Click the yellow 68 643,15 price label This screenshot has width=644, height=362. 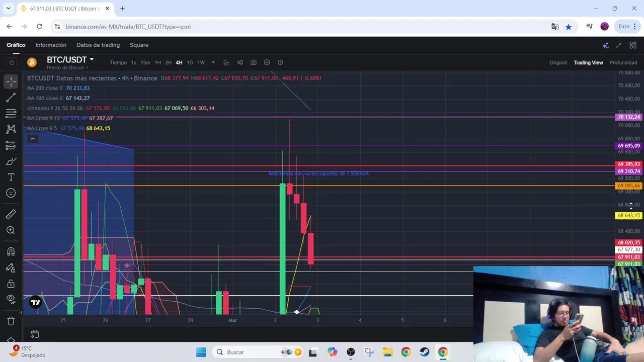(628, 216)
